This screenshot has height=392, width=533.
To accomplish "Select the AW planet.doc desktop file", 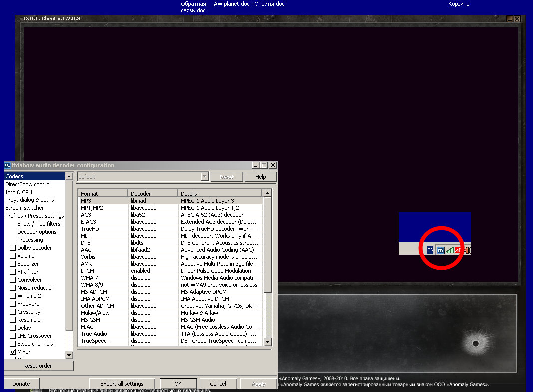I will 232,4.
